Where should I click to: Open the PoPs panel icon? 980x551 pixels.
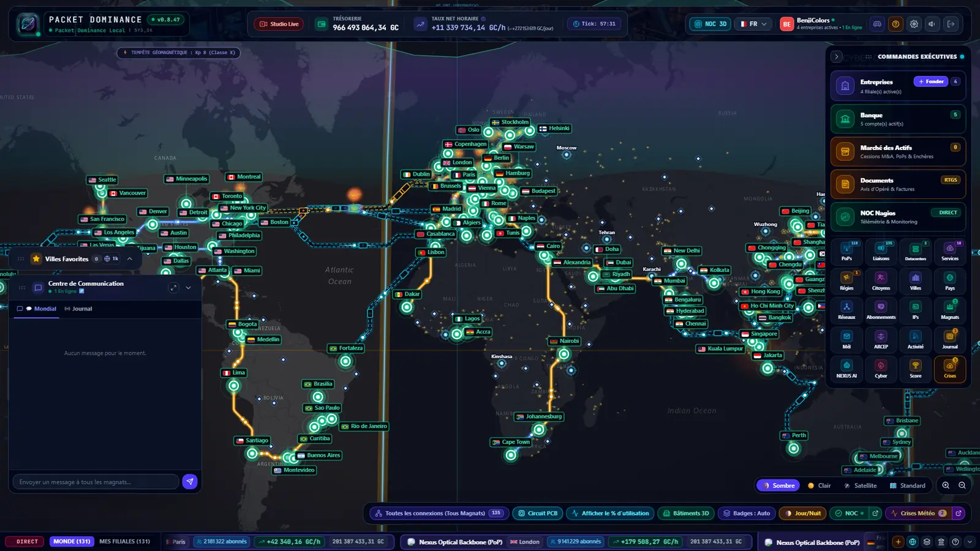pyautogui.click(x=846, y=252)
